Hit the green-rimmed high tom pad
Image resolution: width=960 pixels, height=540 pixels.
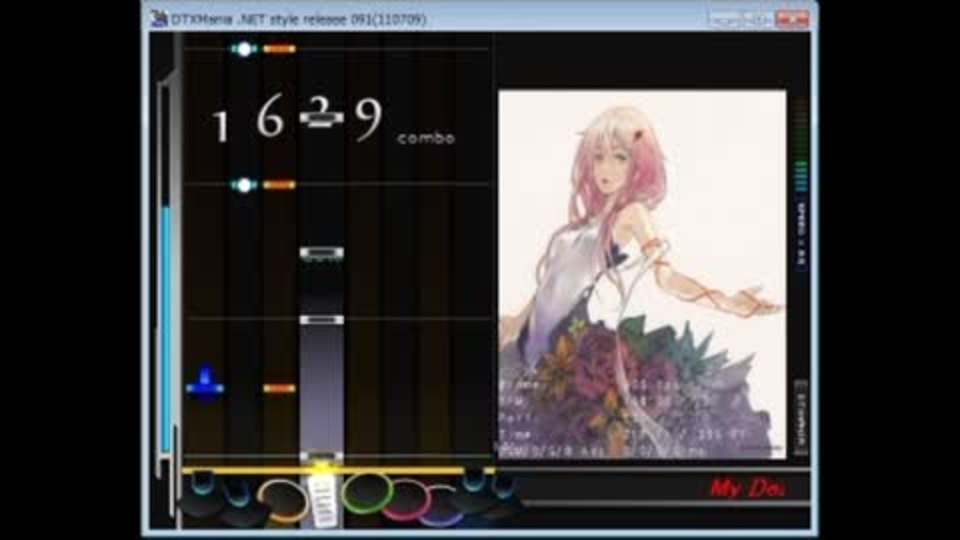[367, 493]
